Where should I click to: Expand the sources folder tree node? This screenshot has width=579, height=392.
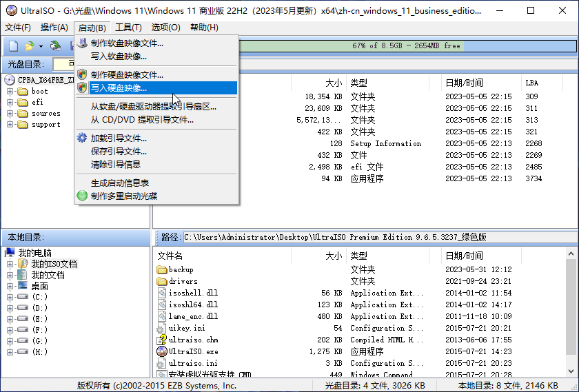click(x=10, y=113)
